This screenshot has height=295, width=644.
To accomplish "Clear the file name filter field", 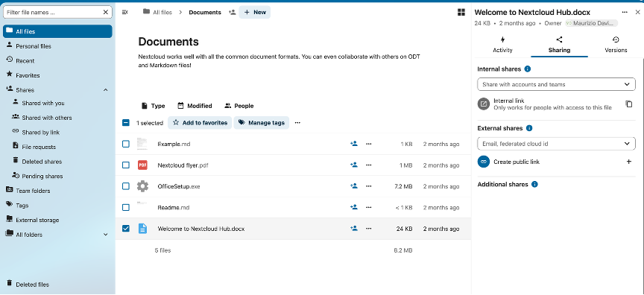I will coord(106,13).
